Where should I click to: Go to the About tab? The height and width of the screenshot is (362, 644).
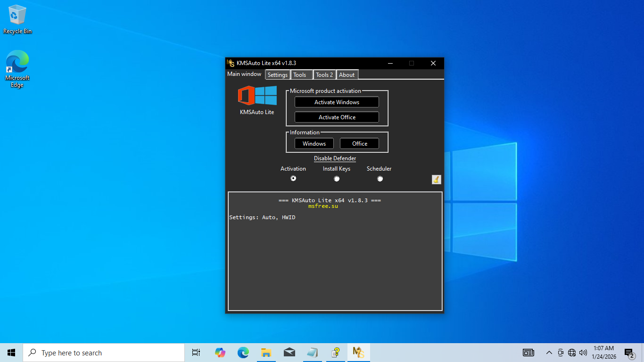(x=347, y=75)
